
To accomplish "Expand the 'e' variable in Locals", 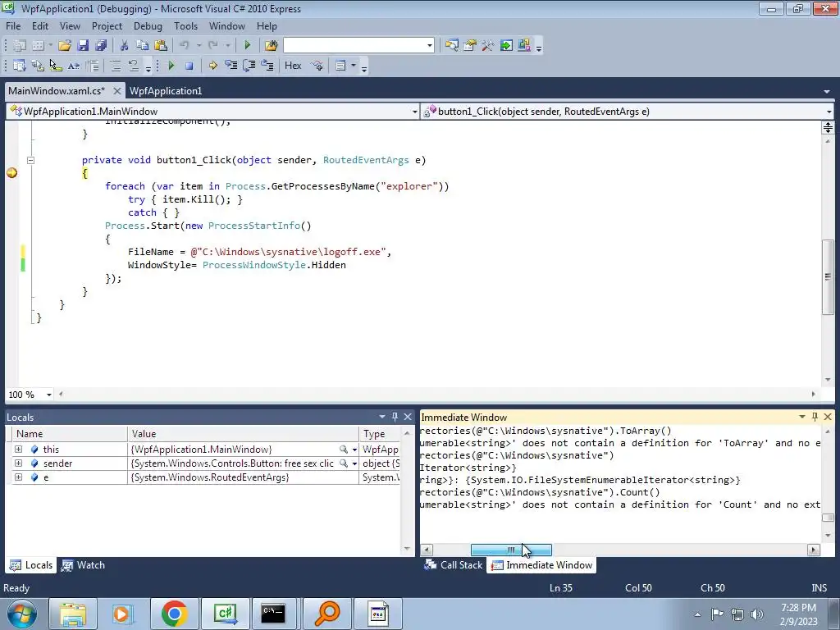I will [x=19, y=477].
